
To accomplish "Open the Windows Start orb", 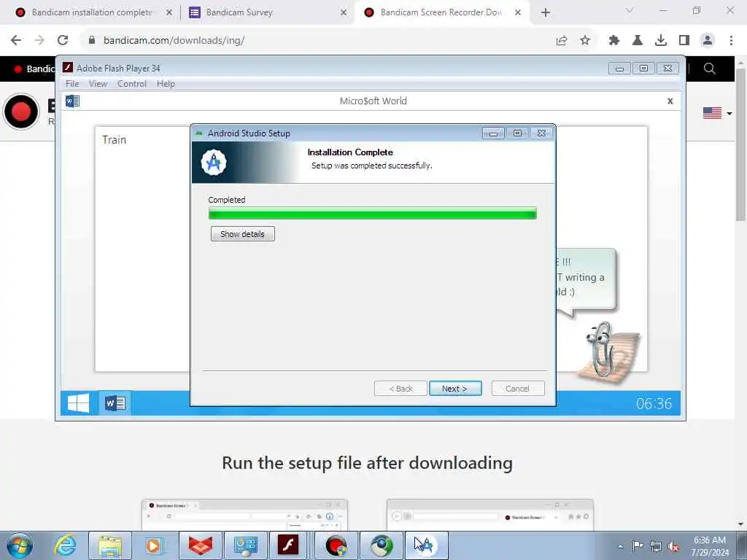I will tap(19, 545).
